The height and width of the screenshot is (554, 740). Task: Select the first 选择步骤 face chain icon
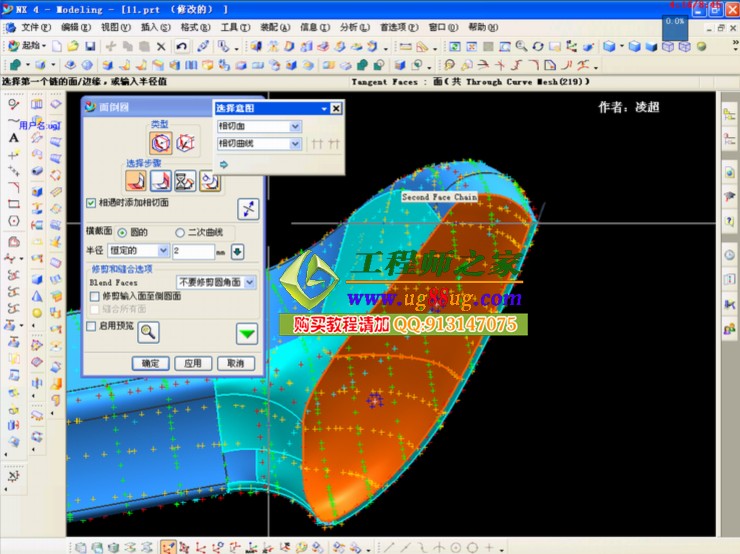(135, 181)
